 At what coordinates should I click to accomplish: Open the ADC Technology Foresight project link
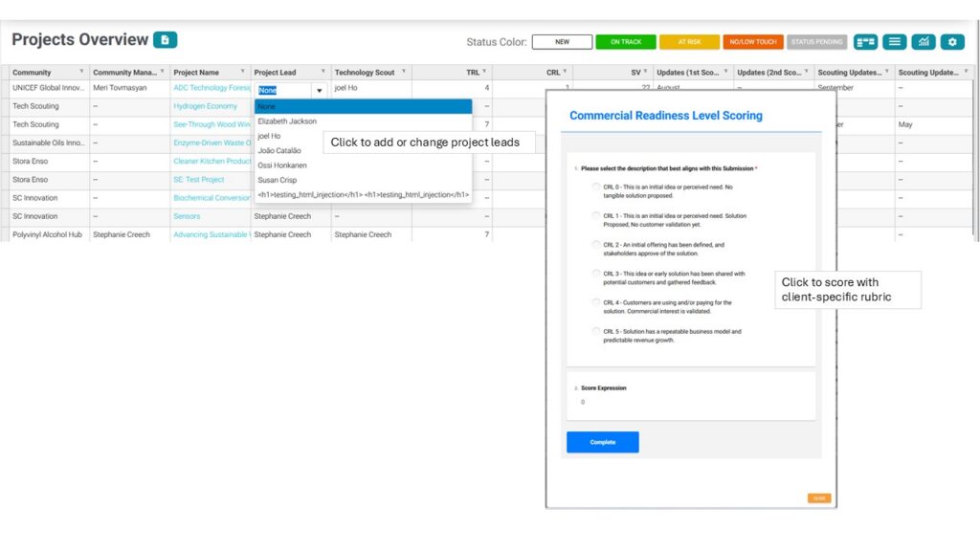[x=212, y=88]
